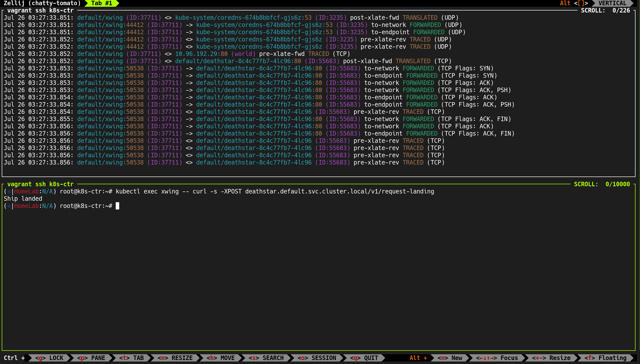Click the kubernetes icon in last prompt
Viewport: 640px width, 364px height.
click(9, 206)
